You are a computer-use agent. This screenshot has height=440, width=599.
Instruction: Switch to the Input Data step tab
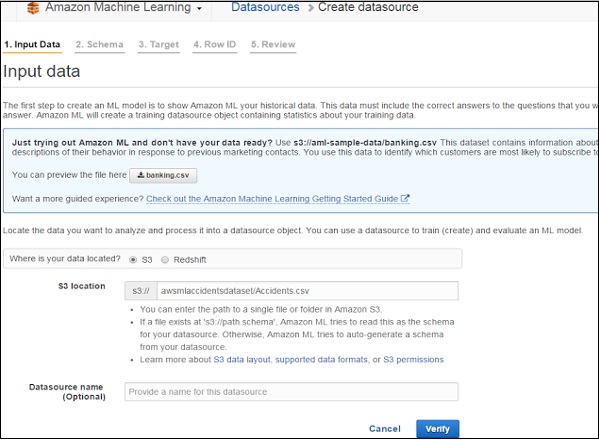(x=32, y=45)
